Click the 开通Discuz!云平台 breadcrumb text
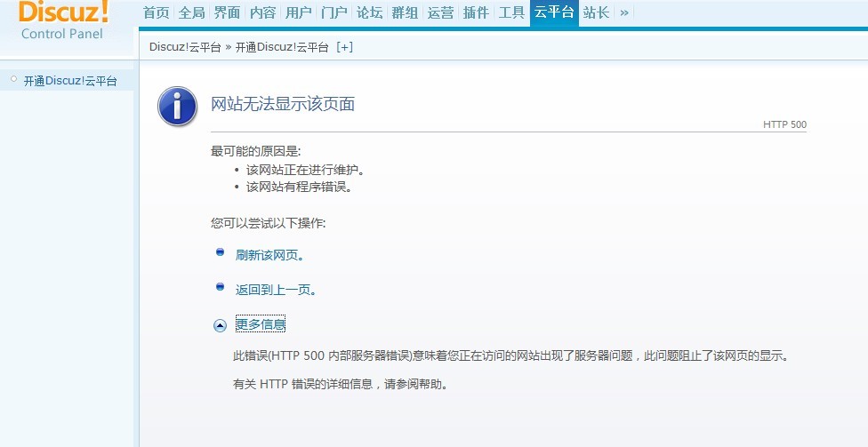The image size is (868, 447). [x=282, y=47]
